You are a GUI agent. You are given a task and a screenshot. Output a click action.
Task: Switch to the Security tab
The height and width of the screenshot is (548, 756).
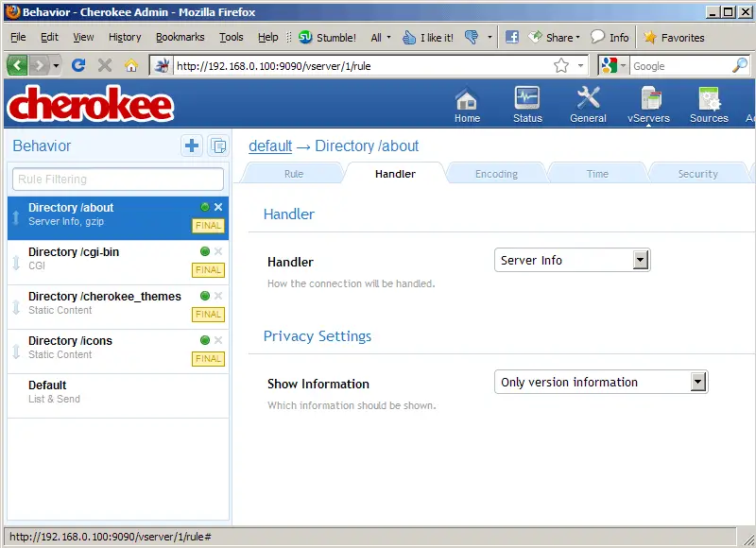coord(697,174)
